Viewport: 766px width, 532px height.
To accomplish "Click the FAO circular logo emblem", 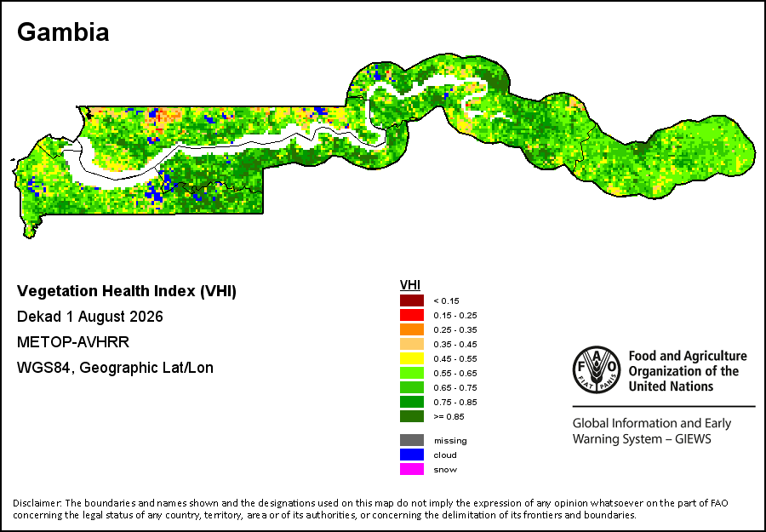I will click(x=597, y=370).
